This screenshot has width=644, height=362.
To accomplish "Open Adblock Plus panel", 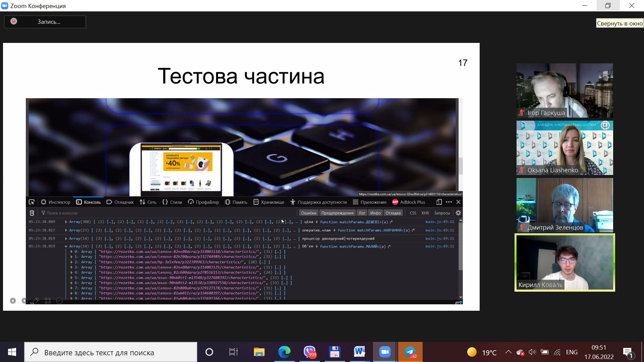I will 409,202.
